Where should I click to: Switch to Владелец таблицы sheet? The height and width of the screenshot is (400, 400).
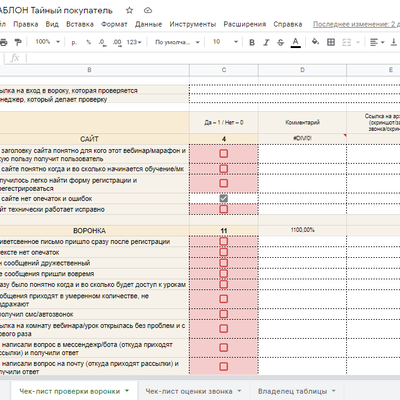(292, 391)
